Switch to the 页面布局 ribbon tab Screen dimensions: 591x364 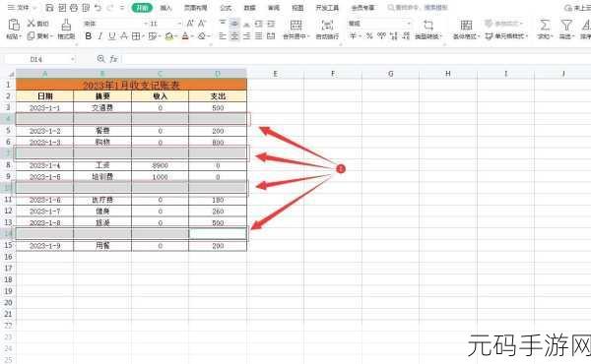[x=196, y=8]
